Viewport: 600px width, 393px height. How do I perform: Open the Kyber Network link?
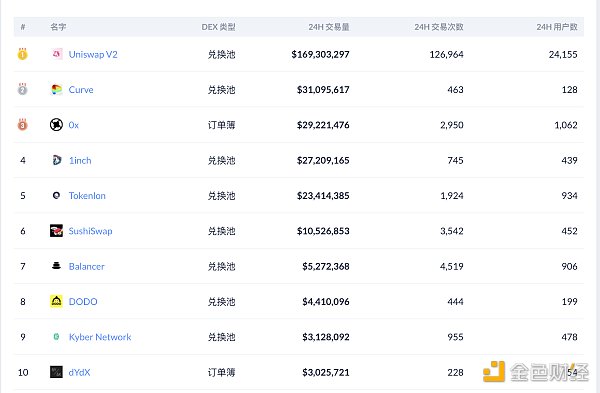[100, 337]
